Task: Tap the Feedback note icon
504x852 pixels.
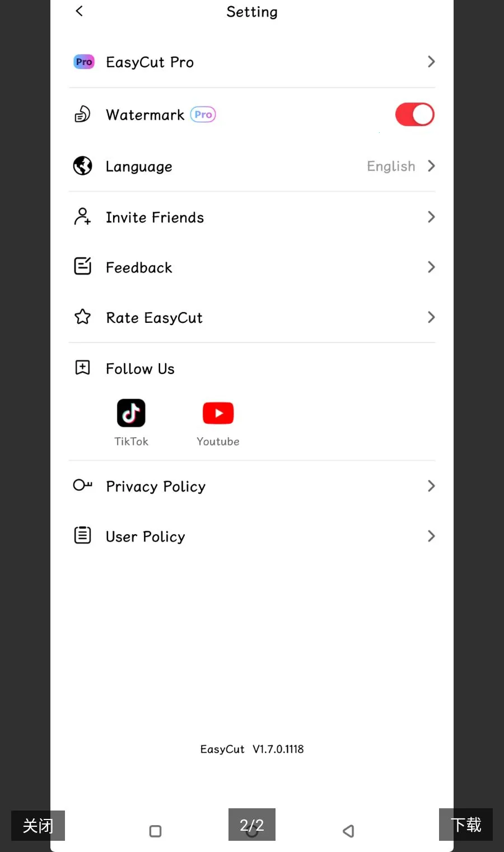Action: 83,266
